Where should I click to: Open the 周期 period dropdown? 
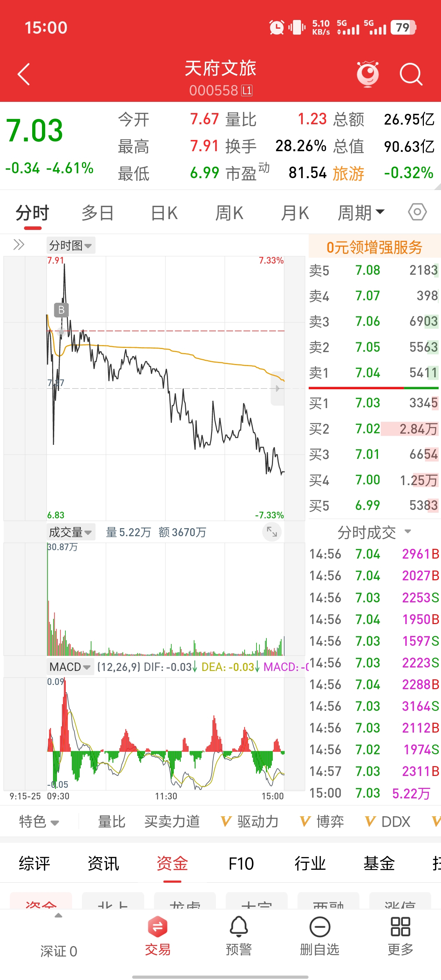361,212
